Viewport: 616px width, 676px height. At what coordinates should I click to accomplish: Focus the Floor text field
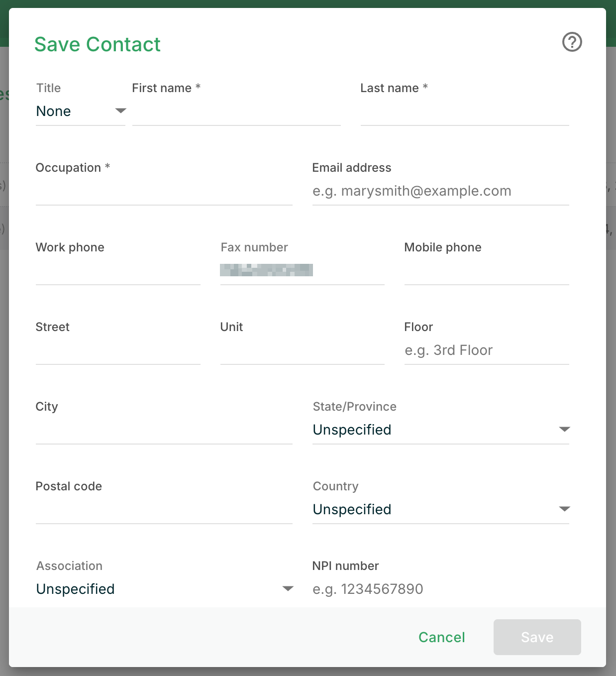tap(486, 350)
